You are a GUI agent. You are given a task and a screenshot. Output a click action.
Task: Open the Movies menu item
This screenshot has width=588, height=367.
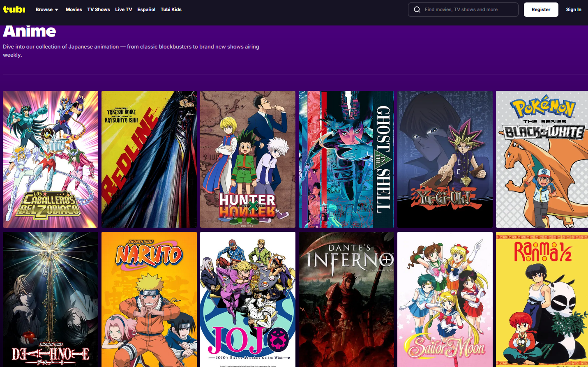[x=74, y=9]
